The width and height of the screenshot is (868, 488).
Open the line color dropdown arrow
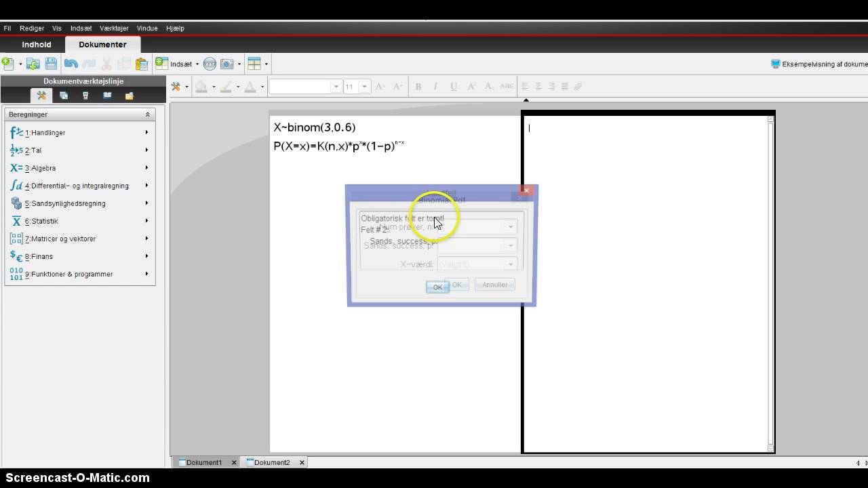(x=237, y=87)
